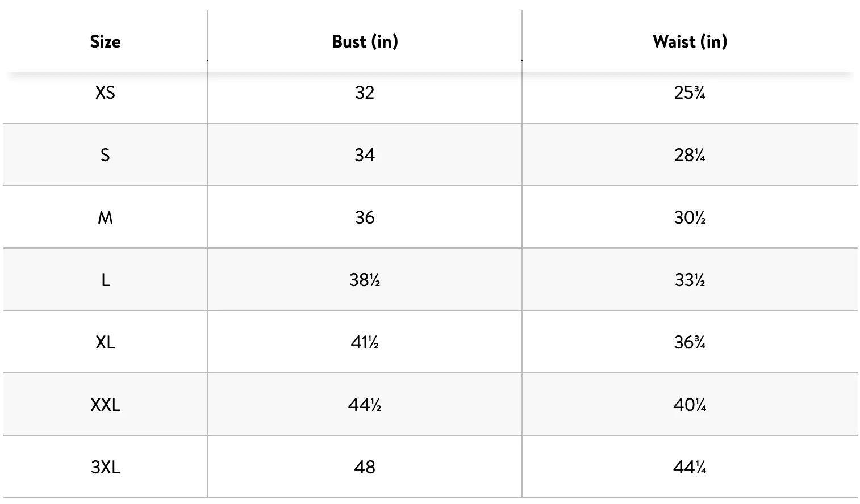860x504 pixels.
Task: Click waist value 40¼ for XXL
Action: pyautogui.click(x=690, y=405)
